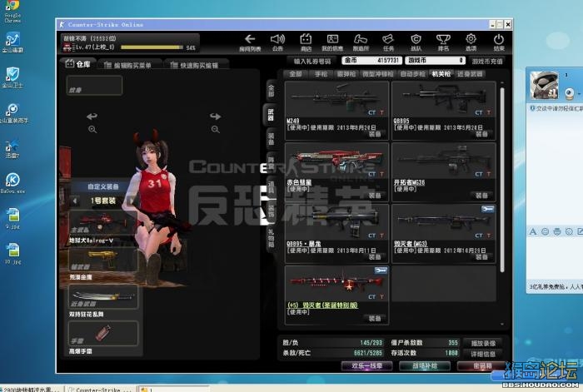Switch to the 快速购买编辑 tab
This screenshot has width=583, height=392.
tap(196, 65)
